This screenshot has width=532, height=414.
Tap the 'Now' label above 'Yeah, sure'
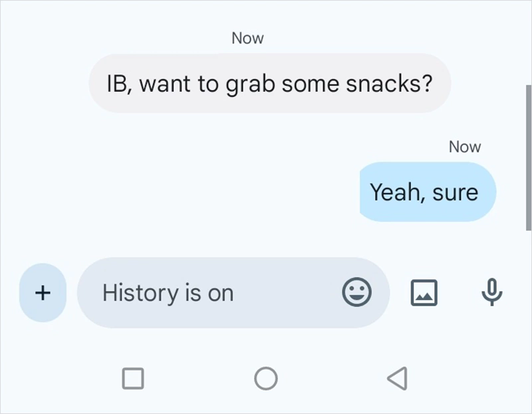[465, 146]
